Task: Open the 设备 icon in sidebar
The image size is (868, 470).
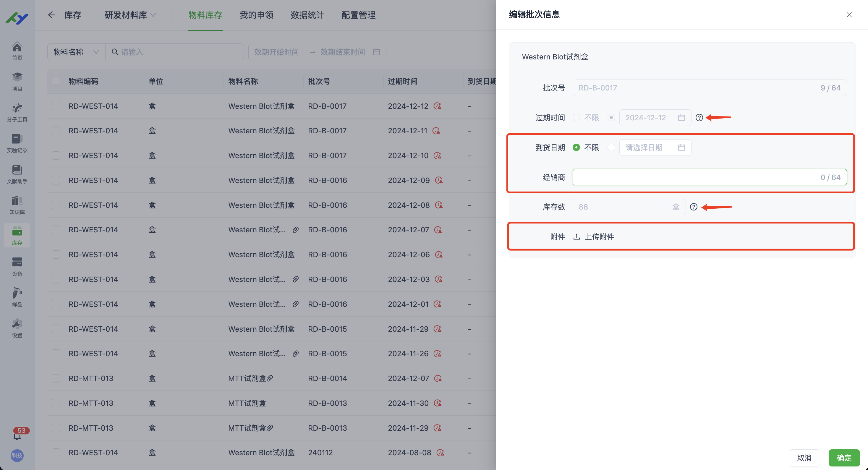Action: click(x=17, y=265)
